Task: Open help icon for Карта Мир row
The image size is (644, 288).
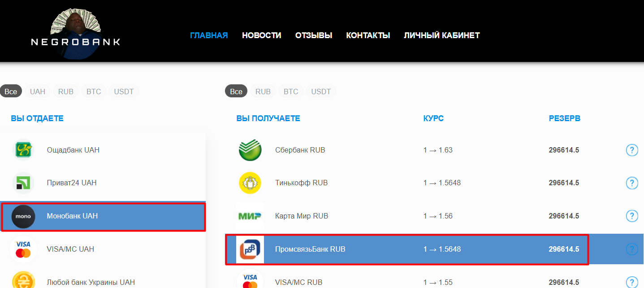Action: [x=631, y=216]
